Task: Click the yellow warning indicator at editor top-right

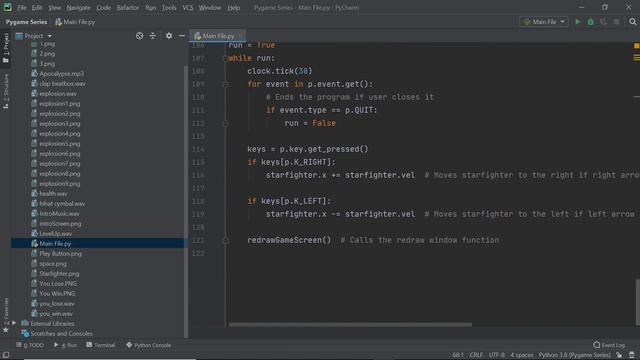Action: tap(636, 46)
